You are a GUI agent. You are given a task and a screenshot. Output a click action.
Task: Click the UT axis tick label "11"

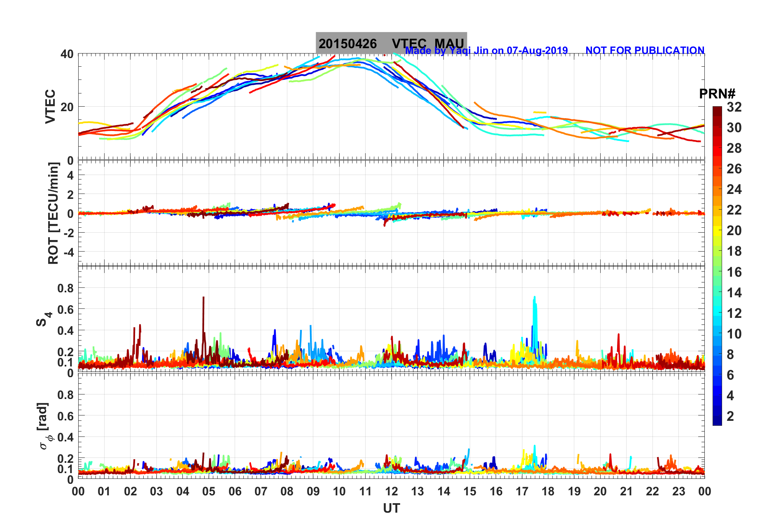366,491
